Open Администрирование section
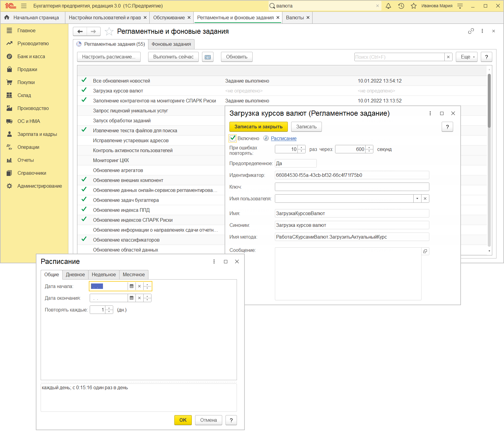 pyautogui.click(x=34, y=186)
